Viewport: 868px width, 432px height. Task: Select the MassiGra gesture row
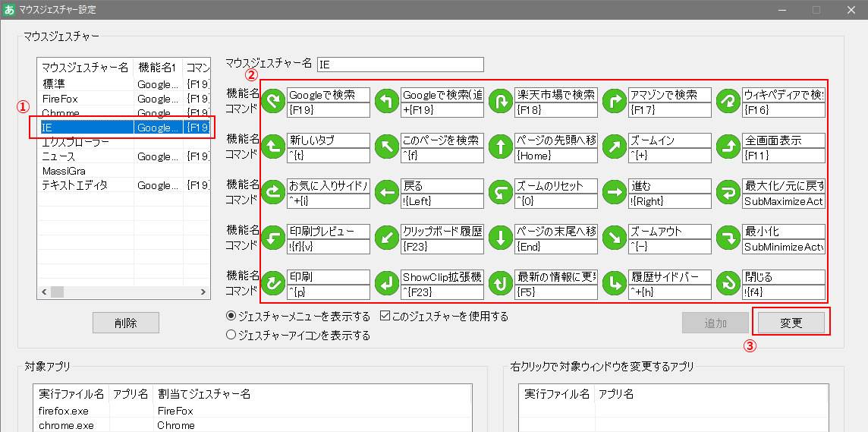[x=124, y=171]
